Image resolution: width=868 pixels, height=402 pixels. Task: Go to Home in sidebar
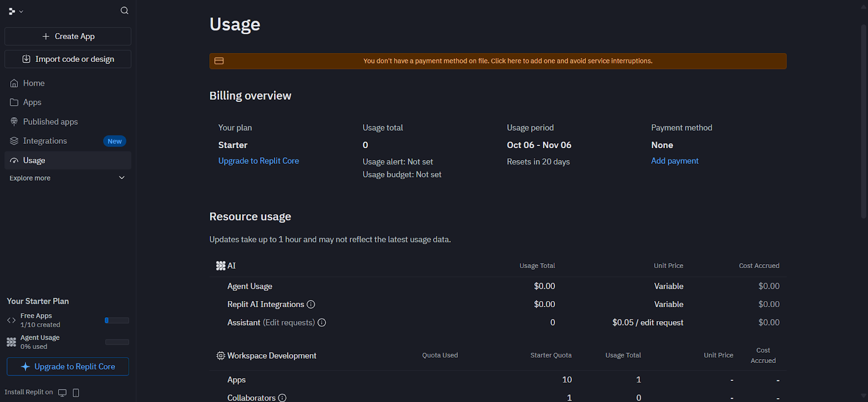click(34, 83)
